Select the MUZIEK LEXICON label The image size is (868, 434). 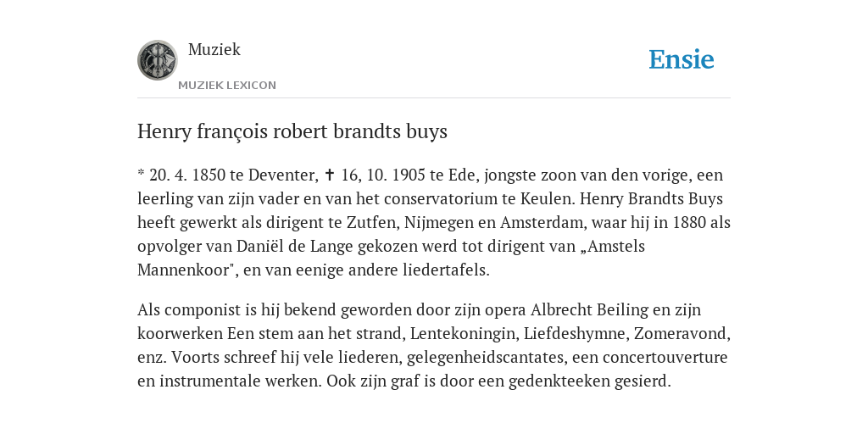(227, 86)
